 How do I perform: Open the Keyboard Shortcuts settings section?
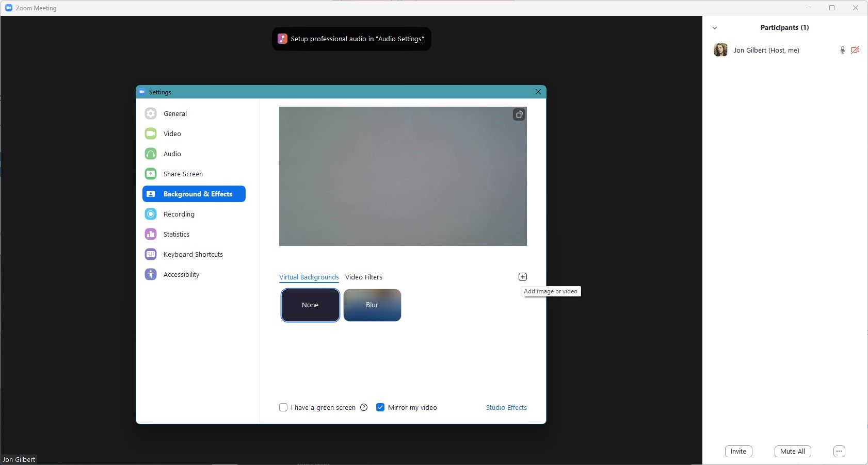tap(192, 254)
